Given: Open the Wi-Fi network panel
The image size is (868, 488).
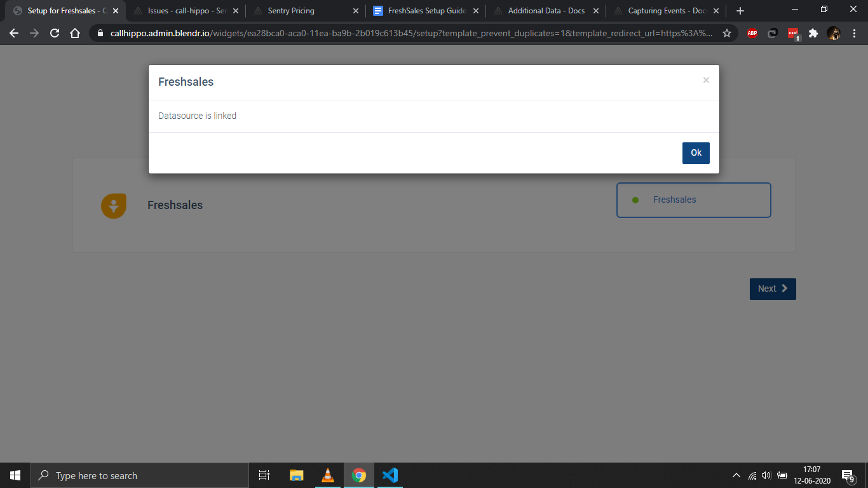Looking at the screenshot, I should 752,475.
